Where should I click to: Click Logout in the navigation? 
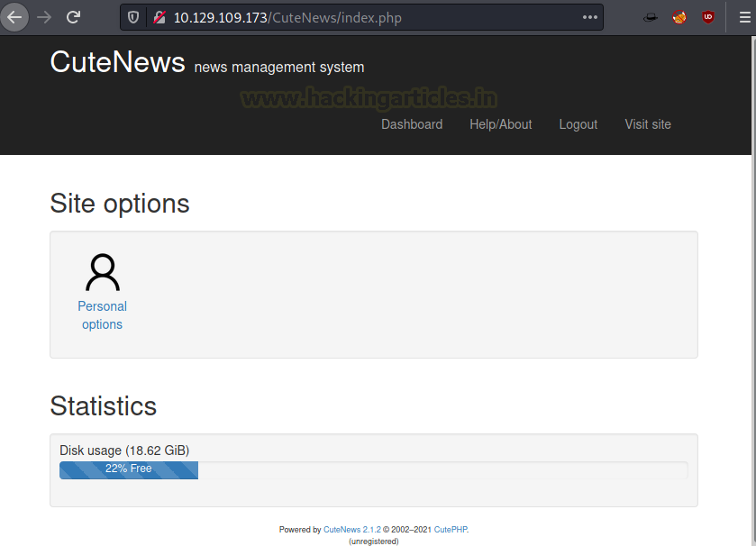point(578,124)
